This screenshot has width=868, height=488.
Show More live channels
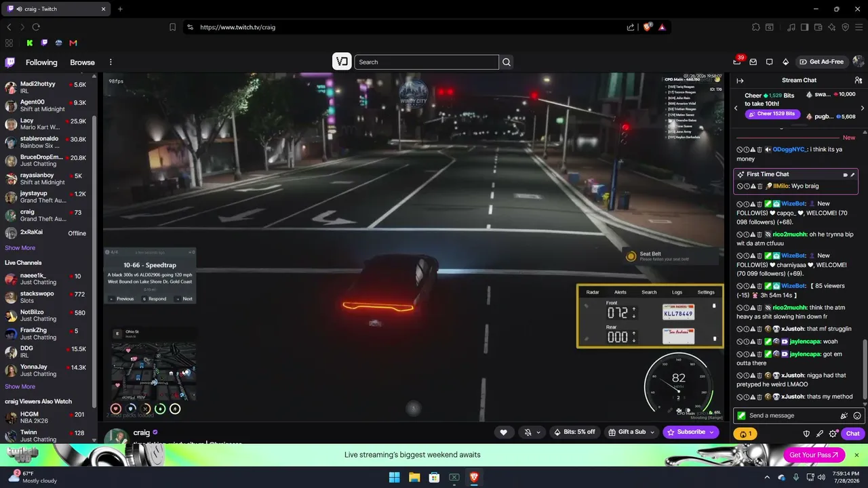(x=20, y=387)
